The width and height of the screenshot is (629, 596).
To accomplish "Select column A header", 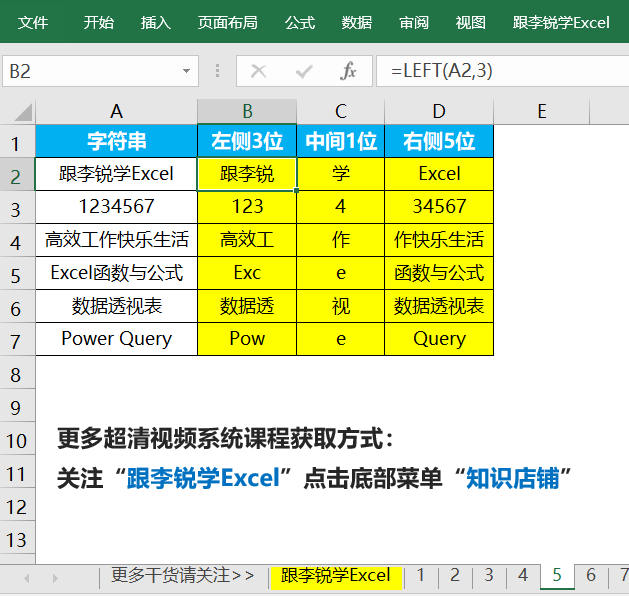I will [116, 111].
